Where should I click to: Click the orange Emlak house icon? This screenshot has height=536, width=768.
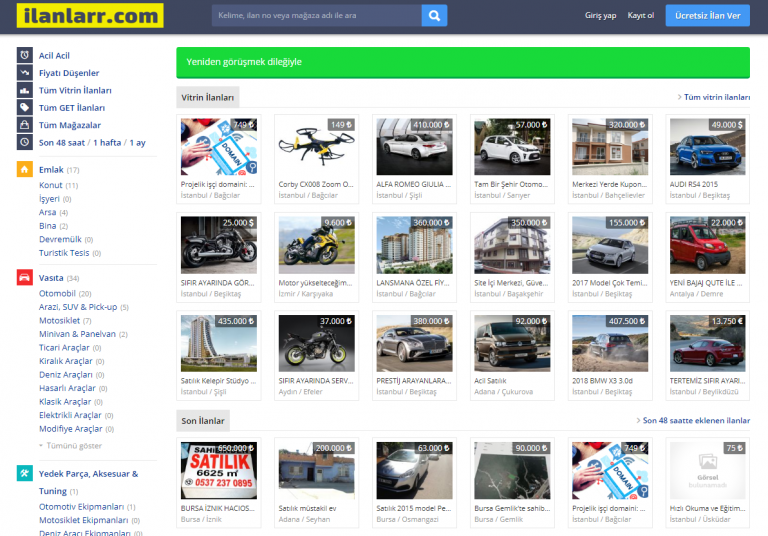[x=24, y=169]
